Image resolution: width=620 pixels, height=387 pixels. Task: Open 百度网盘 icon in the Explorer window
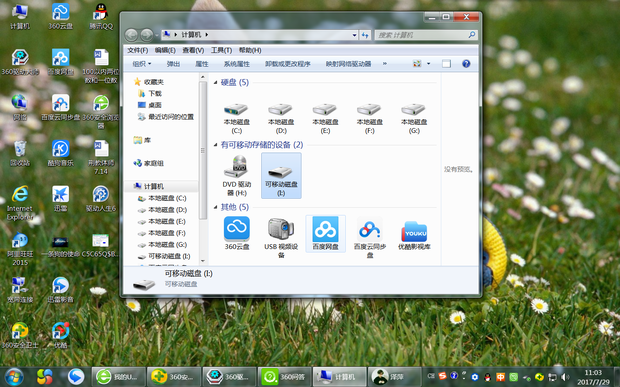point(325,228)
